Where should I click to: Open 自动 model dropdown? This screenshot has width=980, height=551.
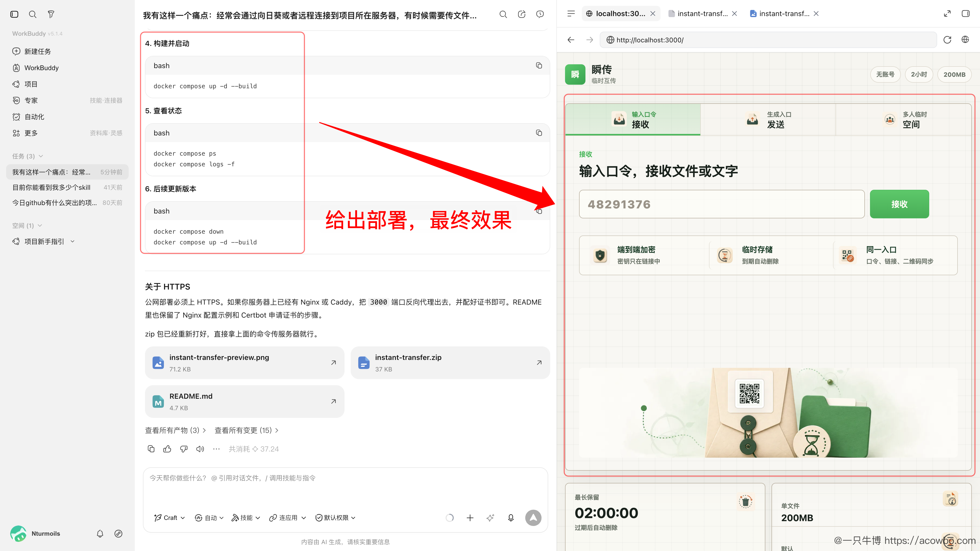(209, 518)
